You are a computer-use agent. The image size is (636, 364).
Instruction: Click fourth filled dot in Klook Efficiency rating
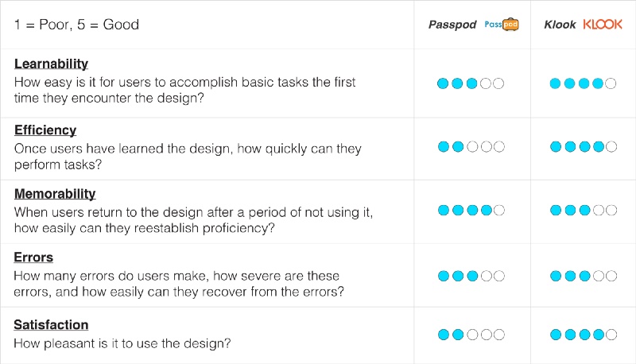point(599,147)
